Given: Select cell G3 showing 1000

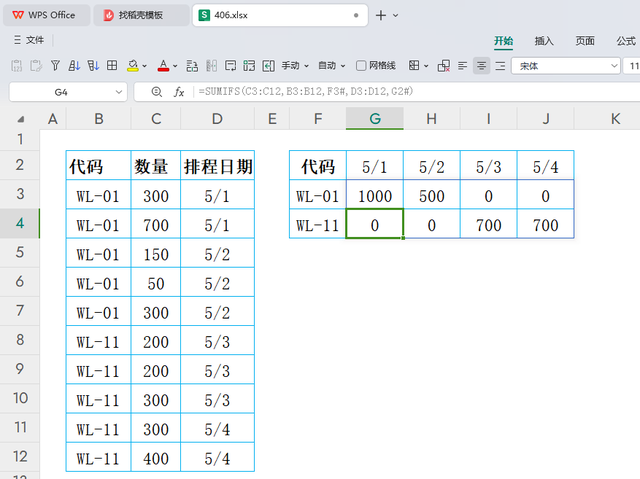Looking at the screenshot, I should pos(375,196).
